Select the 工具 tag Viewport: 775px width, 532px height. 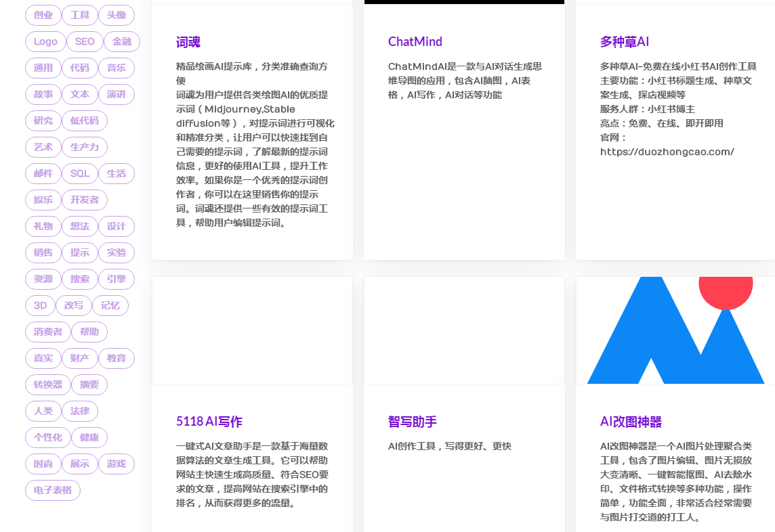[79, 16]
